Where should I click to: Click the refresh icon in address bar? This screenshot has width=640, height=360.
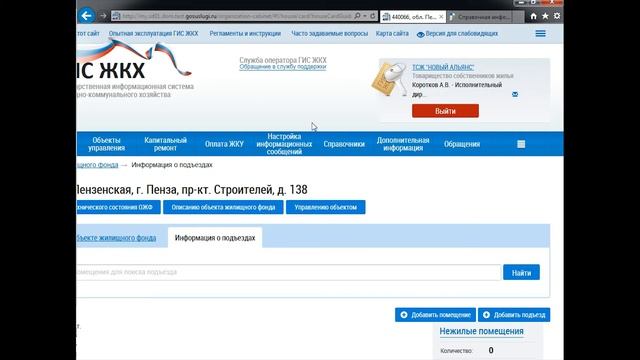point(373,16)
